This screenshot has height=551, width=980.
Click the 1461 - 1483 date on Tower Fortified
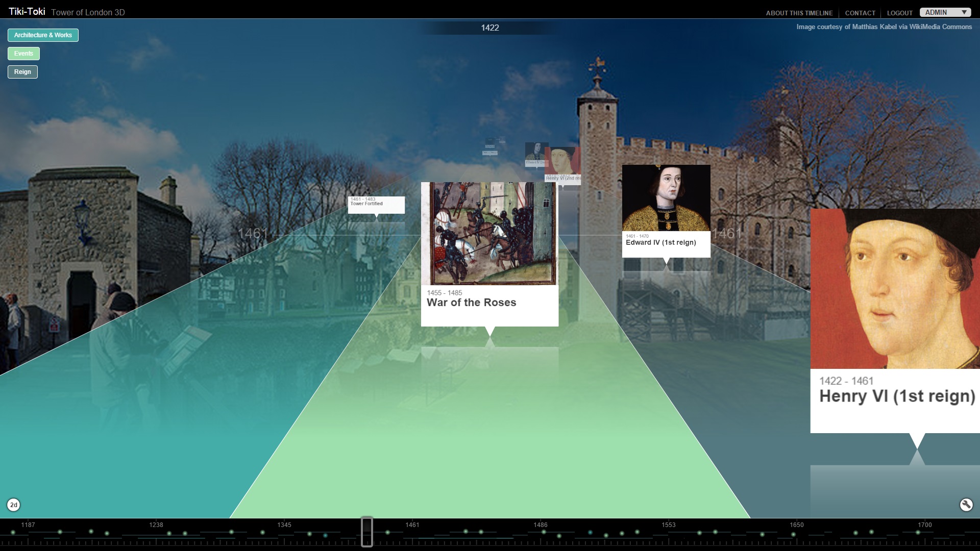point(362,199)
